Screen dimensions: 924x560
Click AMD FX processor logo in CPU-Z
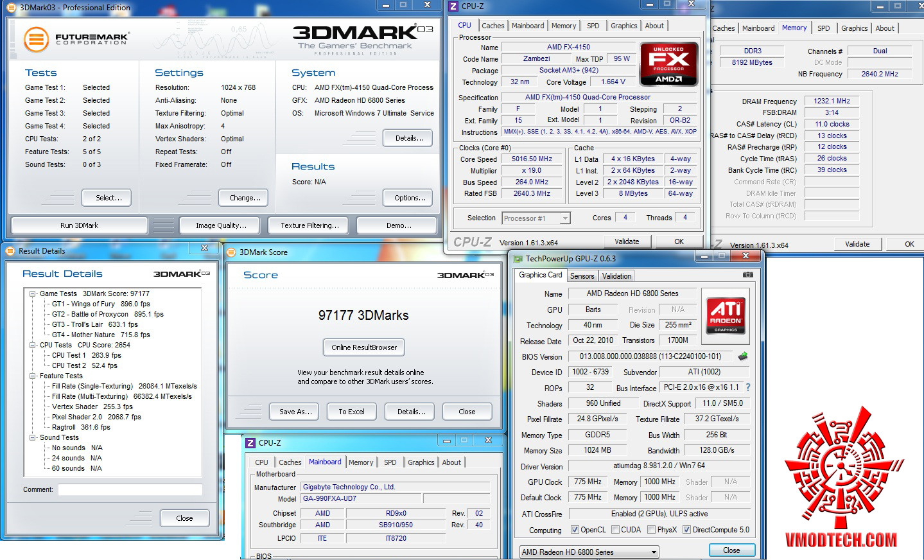[668, 64]
